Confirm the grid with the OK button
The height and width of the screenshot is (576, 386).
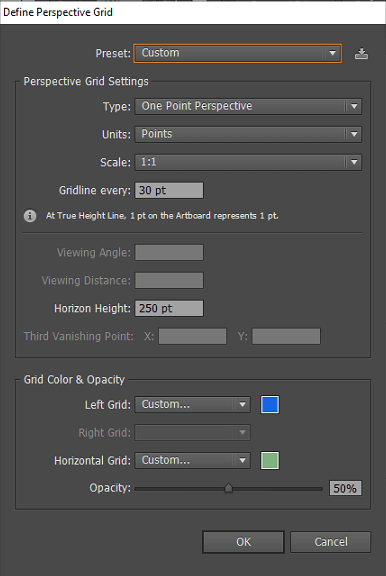(243, 542)
